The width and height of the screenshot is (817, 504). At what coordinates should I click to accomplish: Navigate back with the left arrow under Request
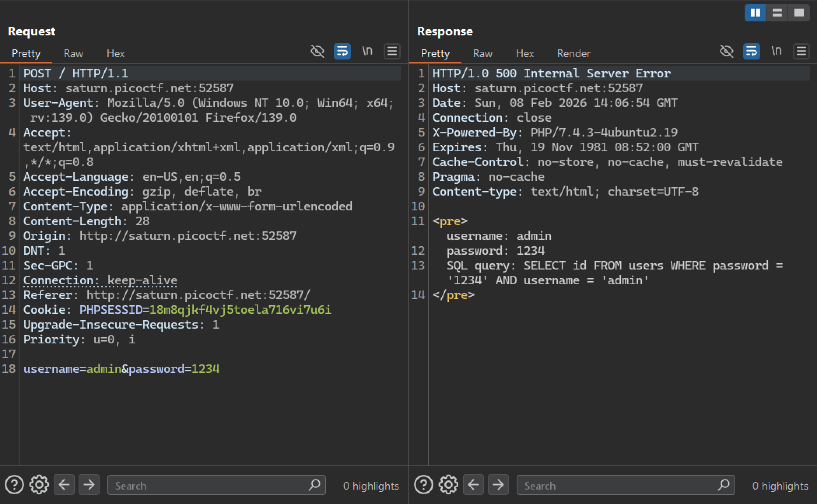coord(64,485)
